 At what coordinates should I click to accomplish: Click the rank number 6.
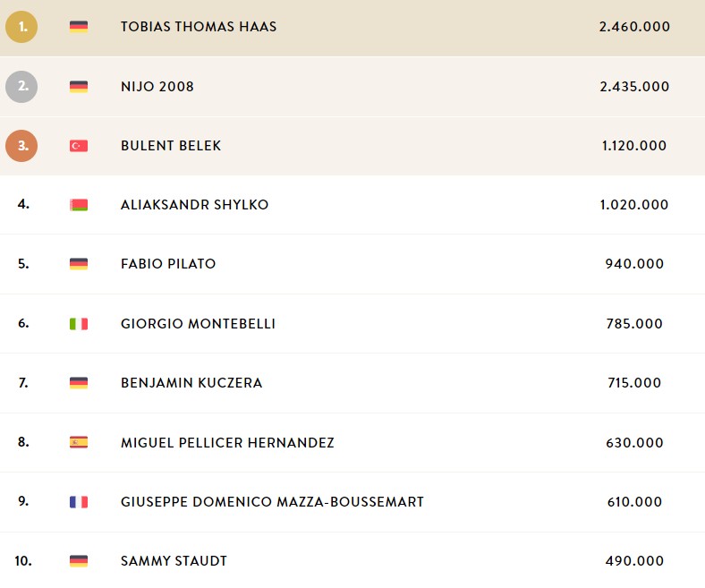pos(23,323)
